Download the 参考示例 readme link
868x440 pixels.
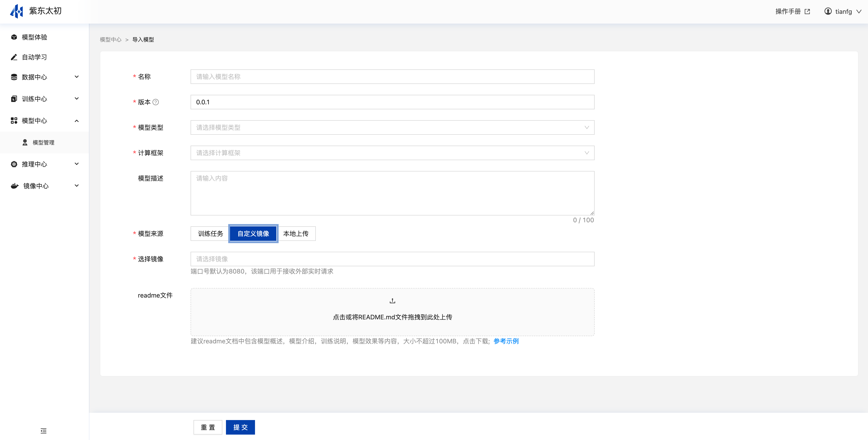click(x=506, y=341)
